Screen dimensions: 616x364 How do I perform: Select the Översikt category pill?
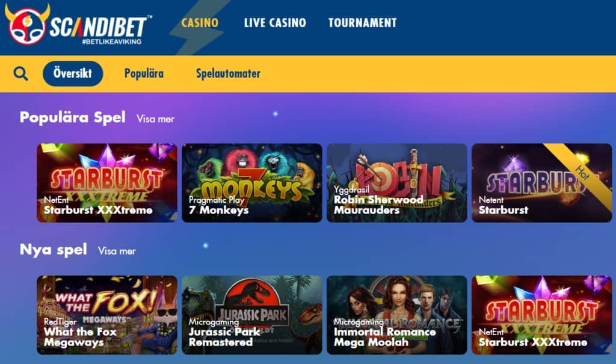coord(73,73)
